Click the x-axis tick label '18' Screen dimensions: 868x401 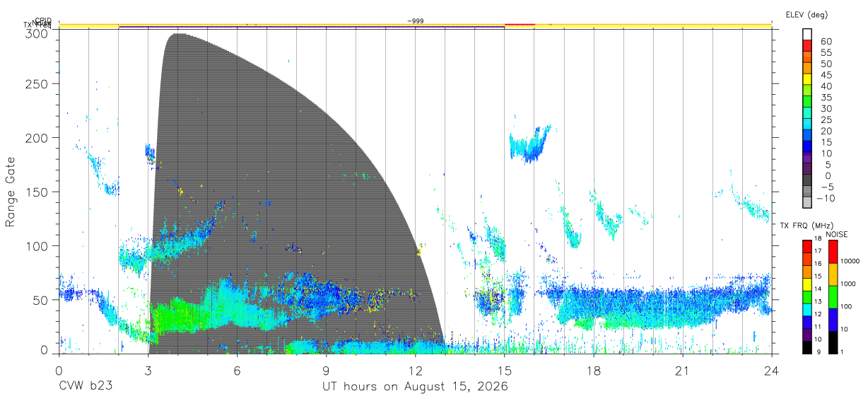tap(594, 371)
